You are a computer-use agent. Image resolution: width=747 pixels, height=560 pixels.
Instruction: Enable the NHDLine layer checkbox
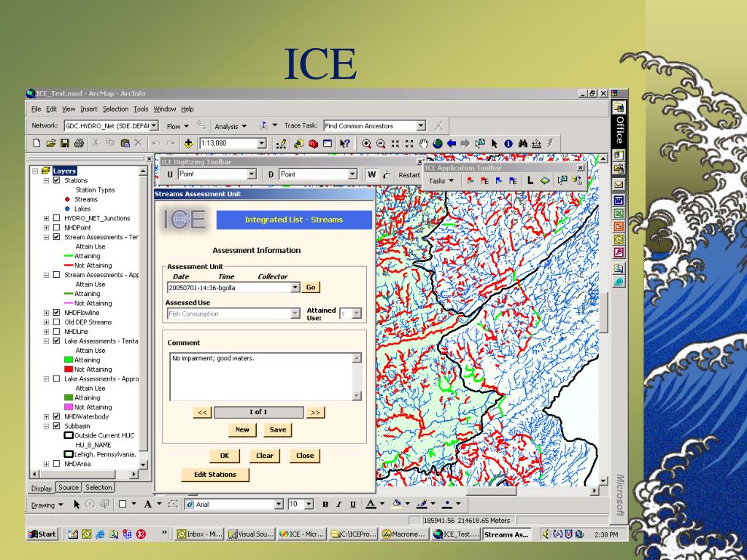click(x=56, y=332)
